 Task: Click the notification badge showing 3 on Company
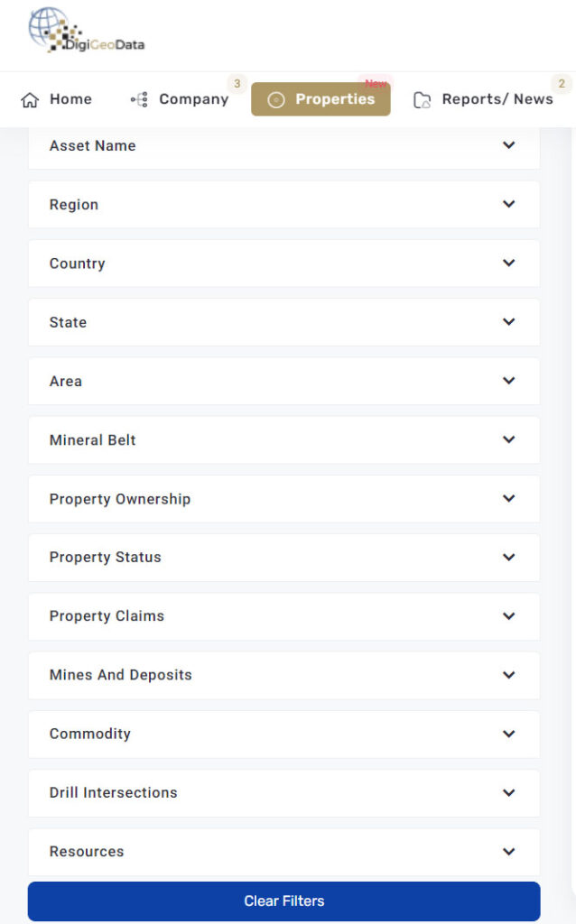click(237, 83)
